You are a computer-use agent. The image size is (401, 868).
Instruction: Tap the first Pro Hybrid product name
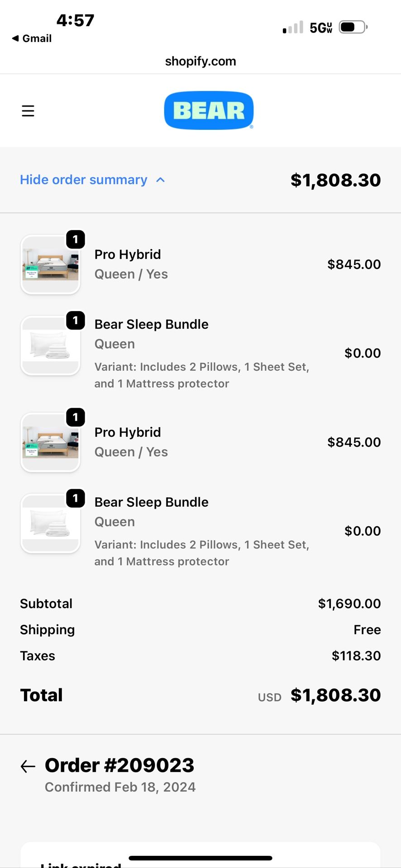coord(128,255)
